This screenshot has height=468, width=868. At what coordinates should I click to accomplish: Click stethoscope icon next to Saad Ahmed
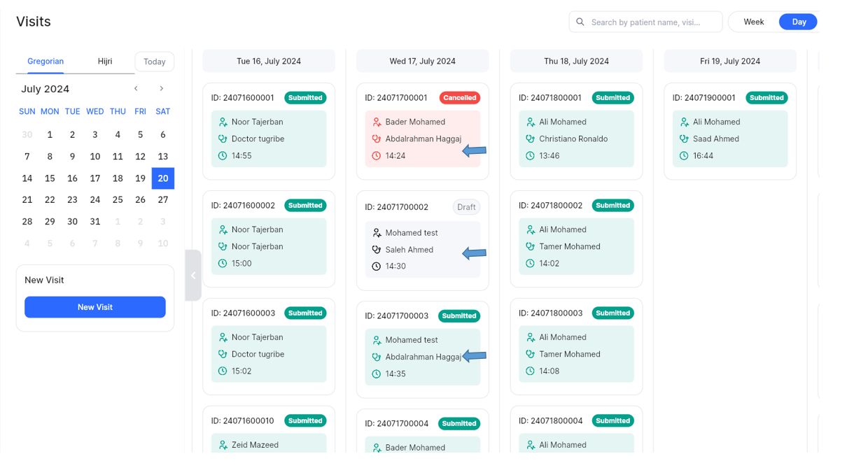tap(684, 139)
